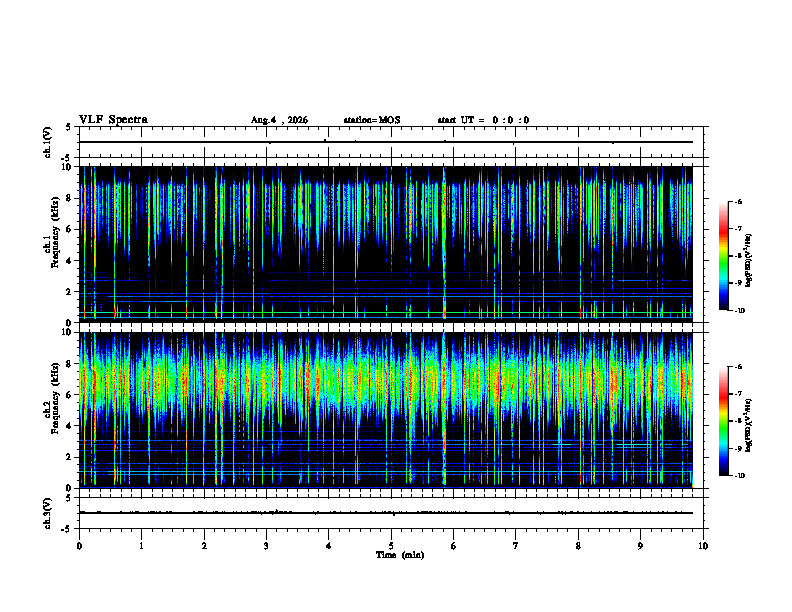This screenshot has width=792, height=612.
Task: Select the ch.2 colorbar "log(PSD)(V²/Hz)" label
Action: coord(749,426)
